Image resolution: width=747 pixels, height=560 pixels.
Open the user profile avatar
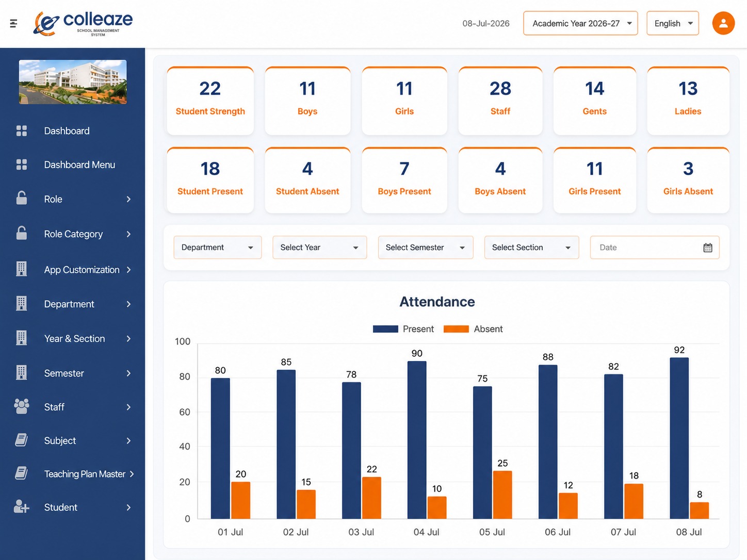[x=723, y=23]
